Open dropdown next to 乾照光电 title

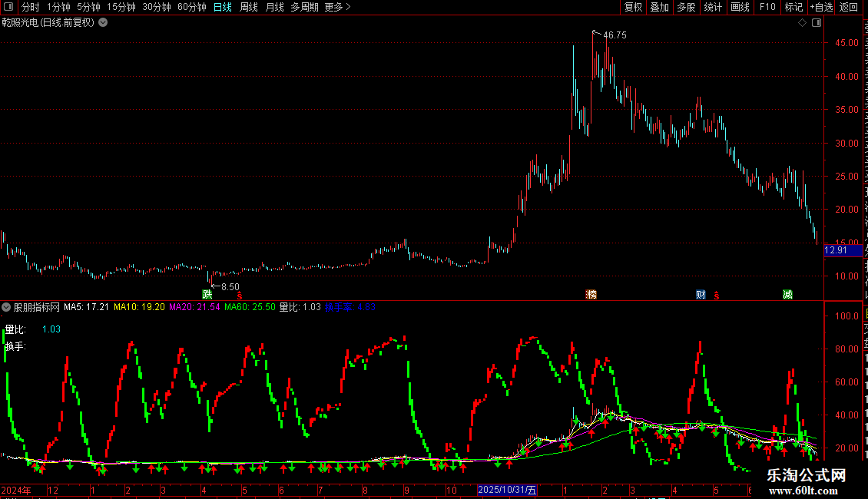(x=103, y=23)
